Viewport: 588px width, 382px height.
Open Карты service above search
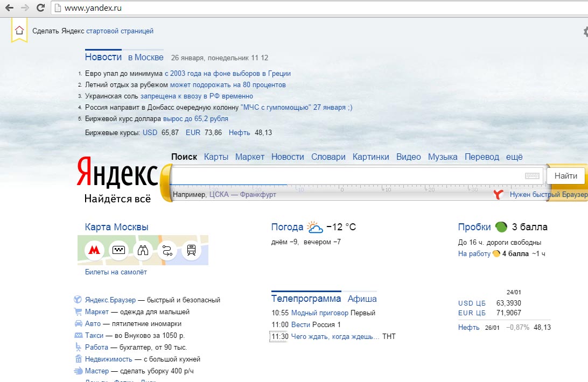[216, 157]
